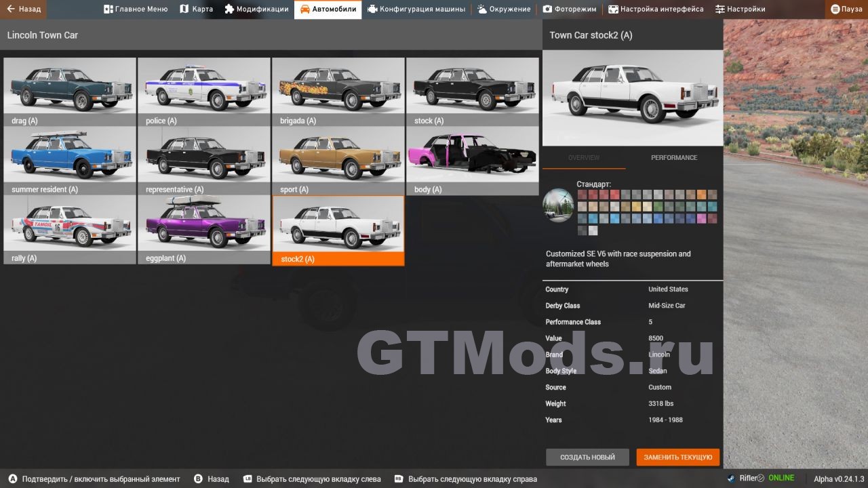Click the Steam logo icon
This screenshot has width=868, height=488.
(731, 478)
